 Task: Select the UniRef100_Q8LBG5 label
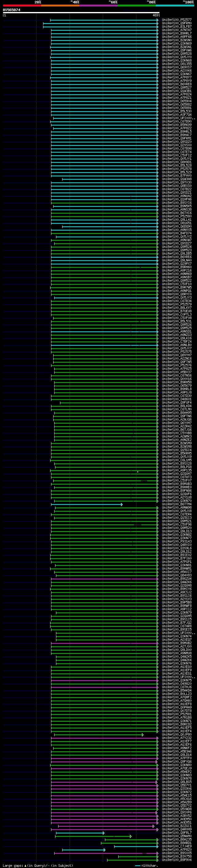pyautogui.click(x=177, y=782)
